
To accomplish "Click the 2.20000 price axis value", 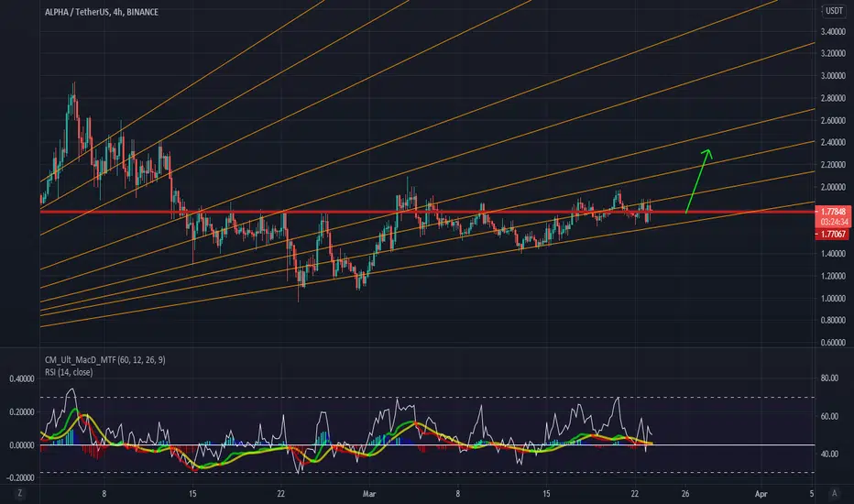I will (x=833, y=165).
